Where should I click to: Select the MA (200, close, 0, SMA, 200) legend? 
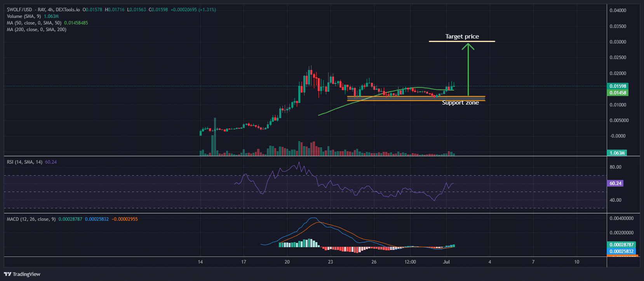click(37, 30)
